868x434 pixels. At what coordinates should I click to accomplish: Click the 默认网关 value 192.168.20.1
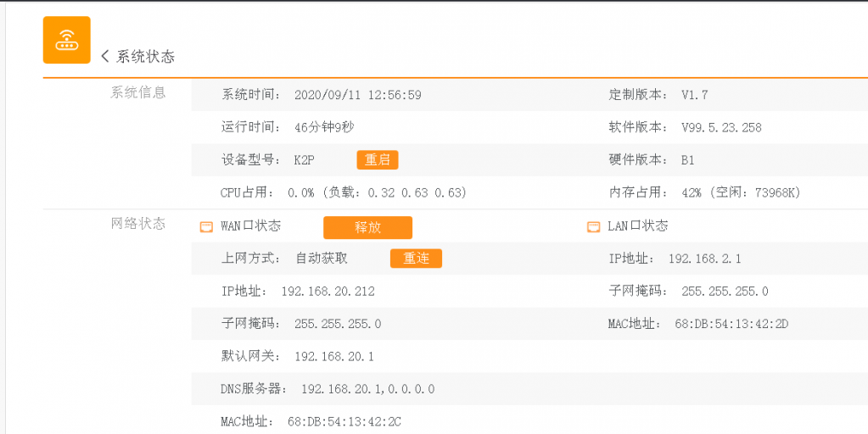[x=334, y=356]
